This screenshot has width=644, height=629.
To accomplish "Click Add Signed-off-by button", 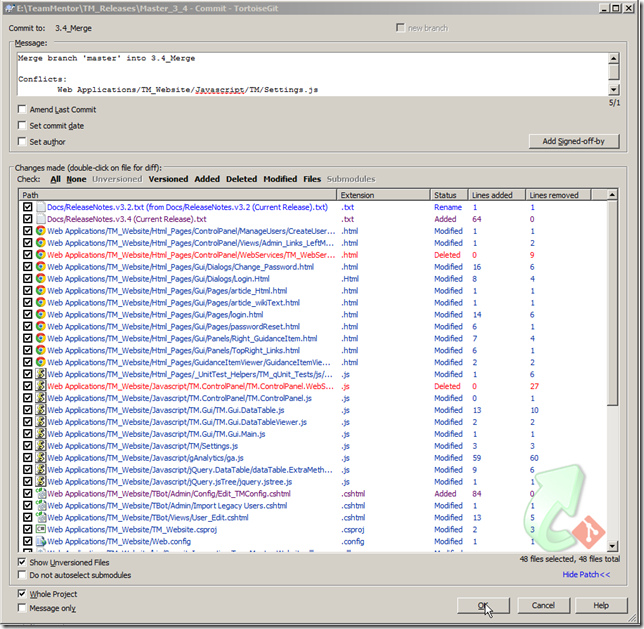I will click(x=574, y=141).
